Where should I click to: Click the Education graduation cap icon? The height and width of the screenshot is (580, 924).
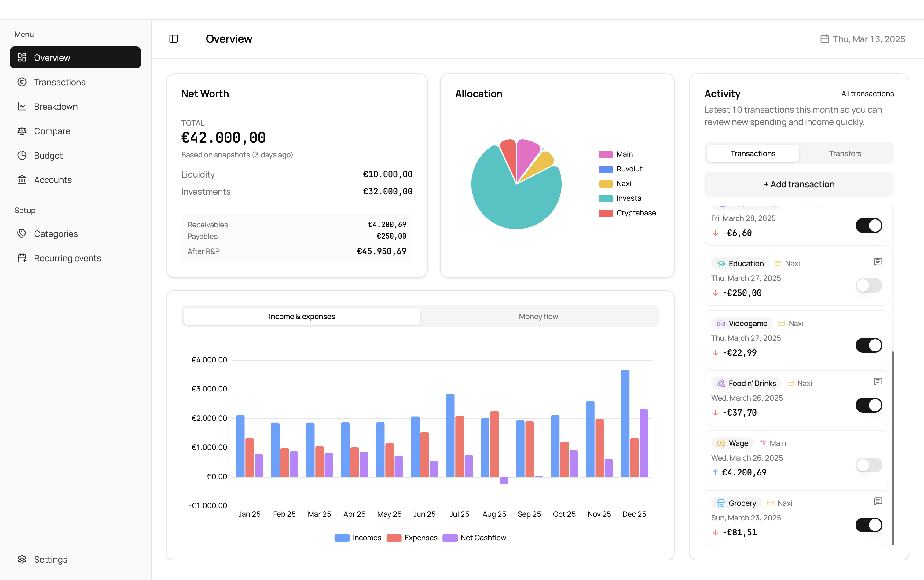[x=721, y=263]
